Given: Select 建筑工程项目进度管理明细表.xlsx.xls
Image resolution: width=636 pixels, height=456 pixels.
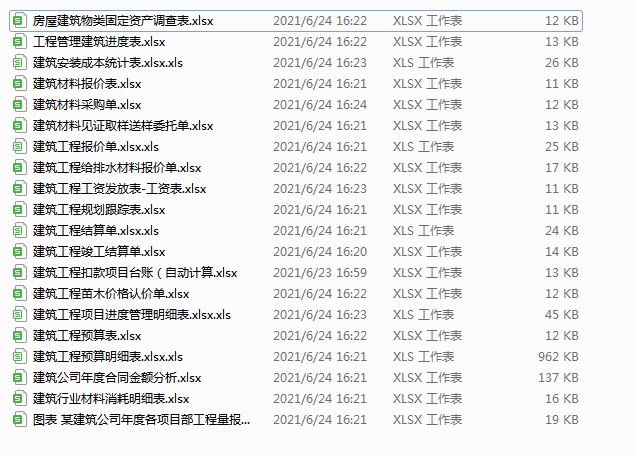Looking at the screenshot, I should pos(132,315).
